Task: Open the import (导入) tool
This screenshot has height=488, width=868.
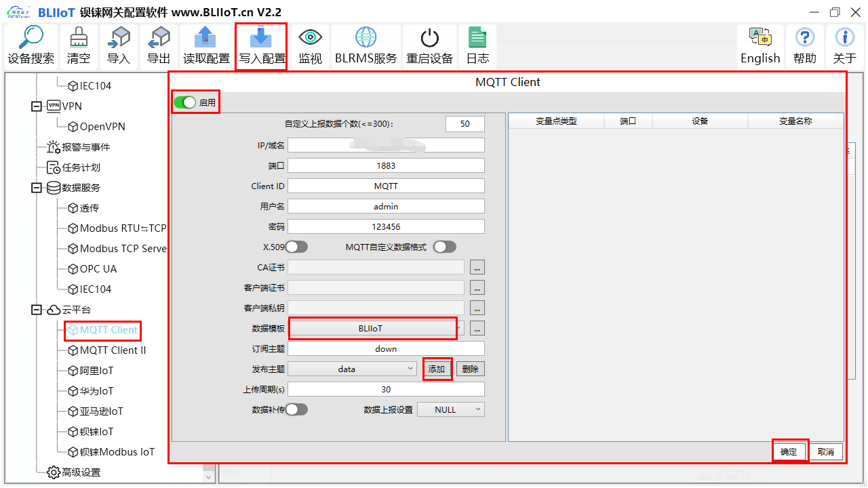Action: tap(119, 46)
